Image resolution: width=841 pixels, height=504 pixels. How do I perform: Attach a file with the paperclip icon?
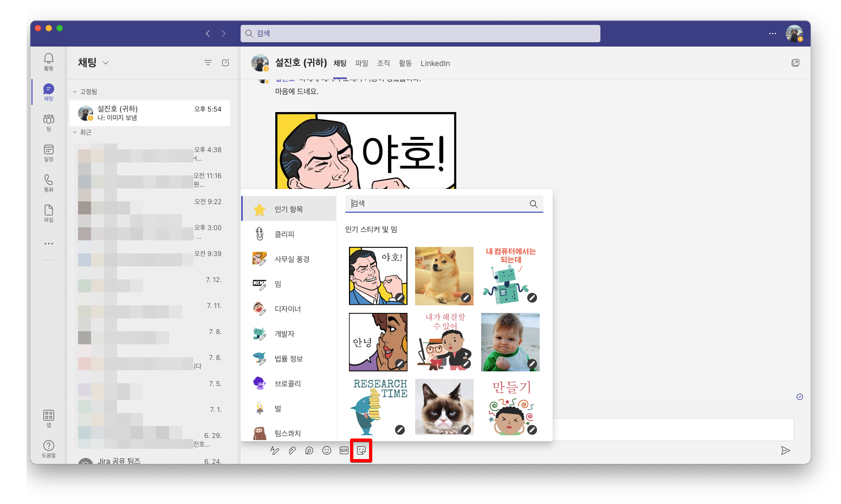pyautogui.click(x=292, y=450)
